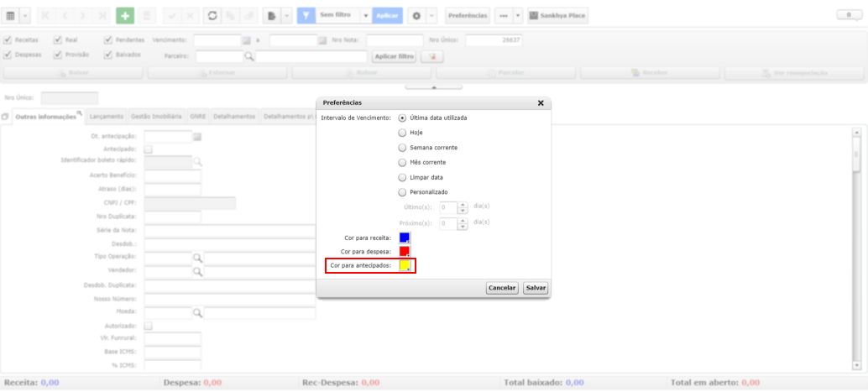This screenshot has width=868, height=392.
Task: Click the blue funnel filter icon
Action: click(306, 16)
